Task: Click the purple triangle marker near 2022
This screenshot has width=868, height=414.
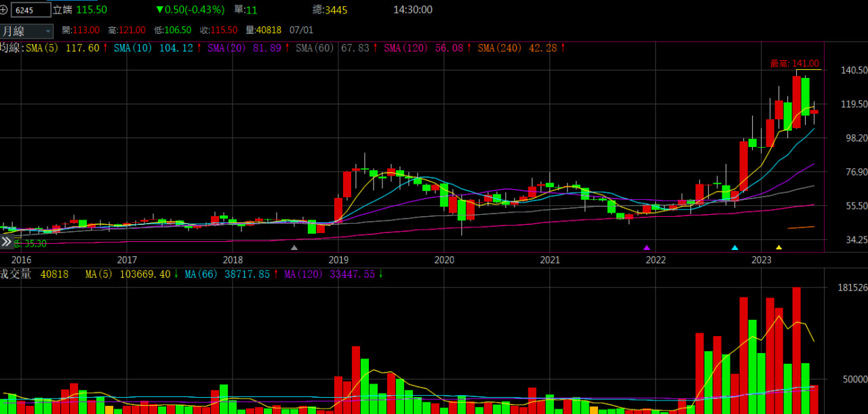Action: pyautogui.click(x=647, y=248)
